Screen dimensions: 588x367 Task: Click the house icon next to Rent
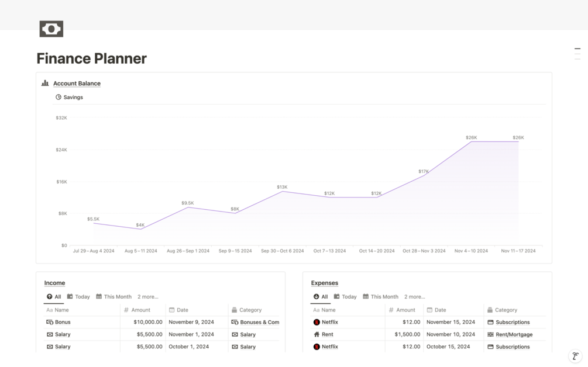tap(317, 334)
